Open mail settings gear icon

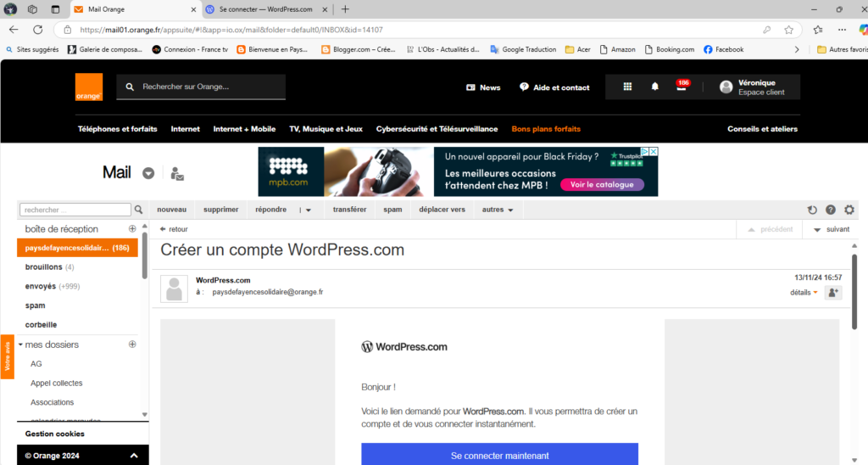[x=849, y=210]
